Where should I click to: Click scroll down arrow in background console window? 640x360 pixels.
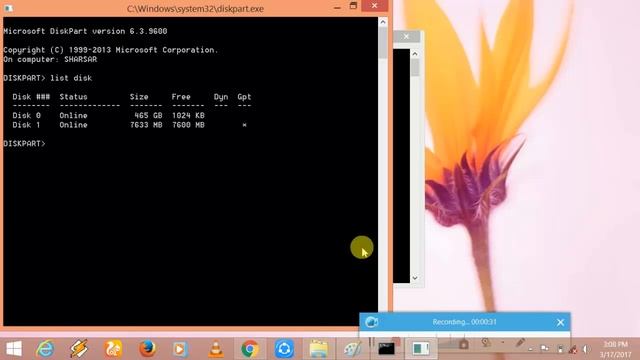click(415, 278)
